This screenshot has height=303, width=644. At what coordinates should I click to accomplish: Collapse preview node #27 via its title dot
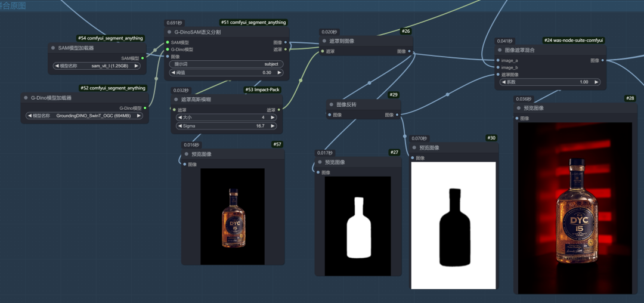coord(320,162)
